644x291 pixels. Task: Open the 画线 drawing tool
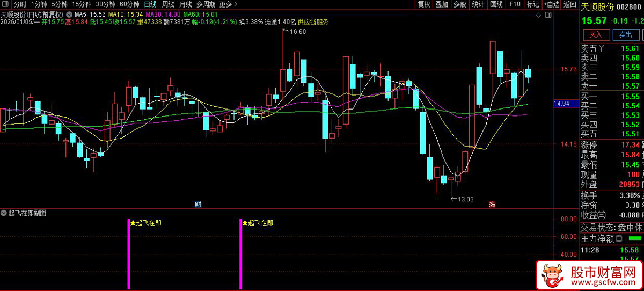tap(497, 4)
